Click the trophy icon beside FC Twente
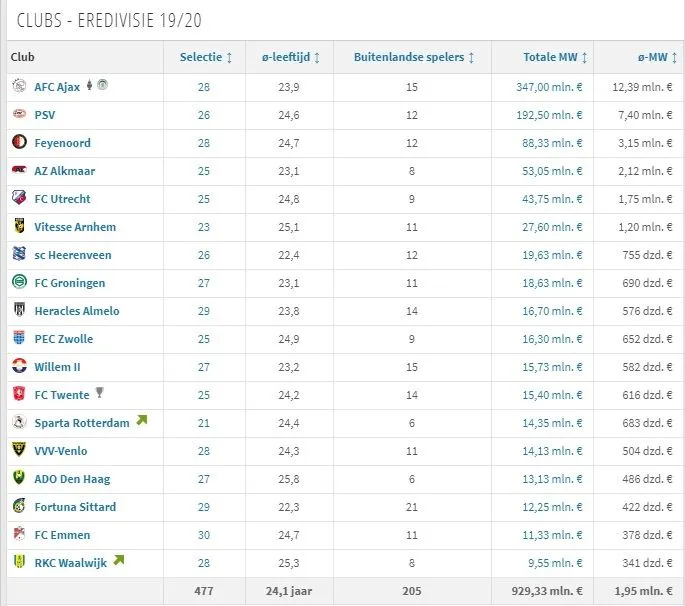Screen dimensions: 685x606 click(100, 394)
